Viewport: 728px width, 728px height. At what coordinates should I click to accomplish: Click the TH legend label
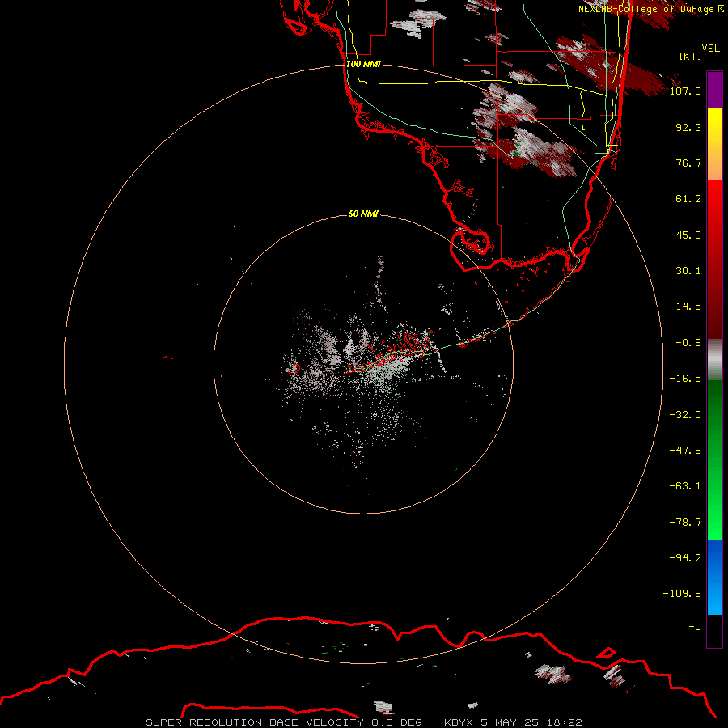coord(695,629)
